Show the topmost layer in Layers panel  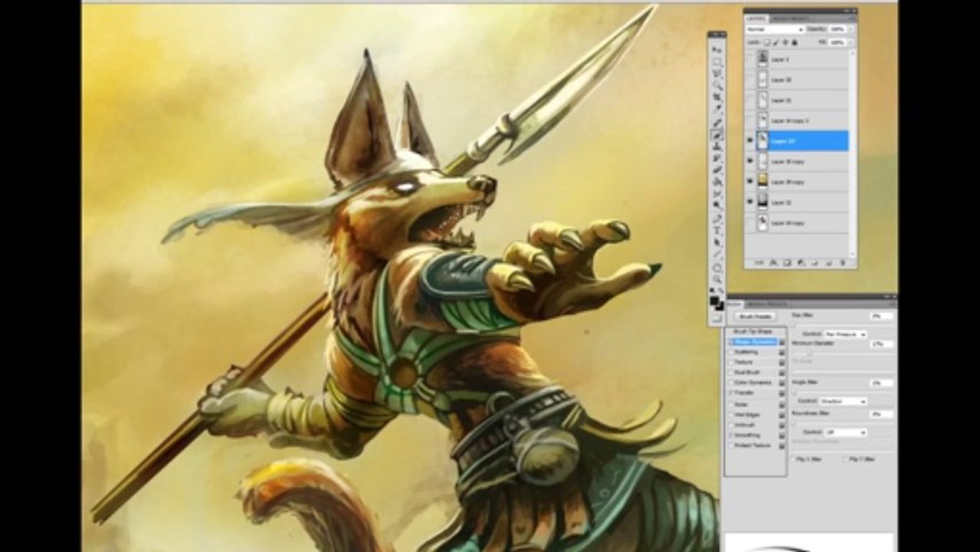pos(750,58)
